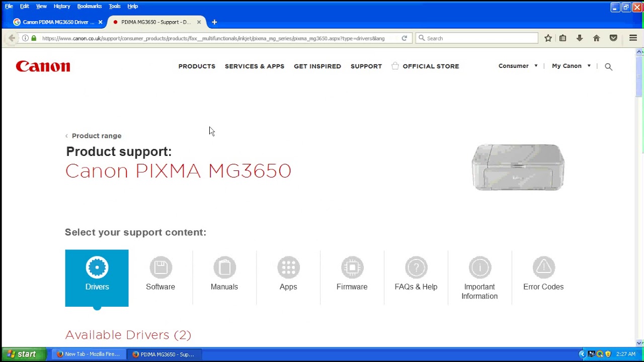This screenshot has height=362, width=644.
Task: Open a new browser tab
Action: 214,22
